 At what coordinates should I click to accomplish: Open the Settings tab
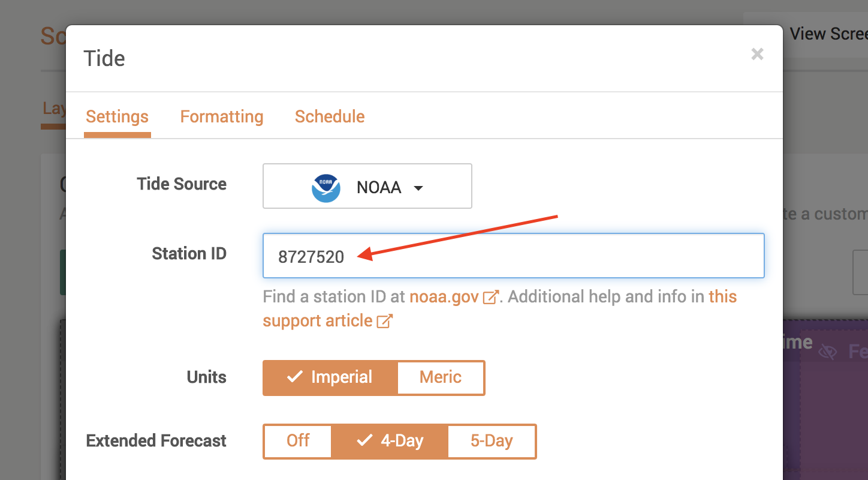click(117, 116)
